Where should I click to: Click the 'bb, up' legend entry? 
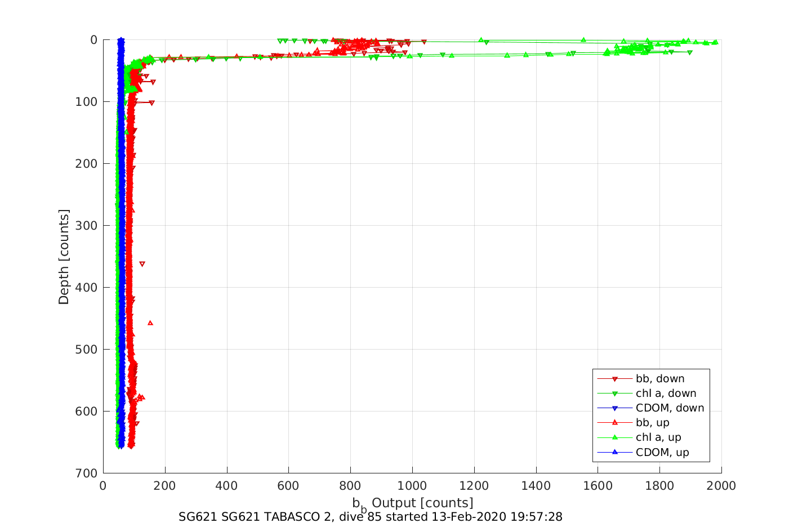click(x=633, y=423)
